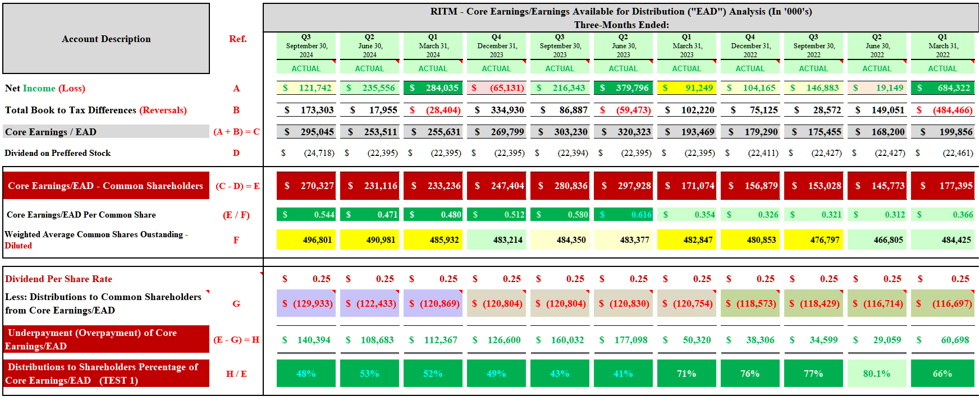This screenshot has height=401, width=980.
Task: Click the RITM Core Earnings analysis title
Action: [621, 11]
